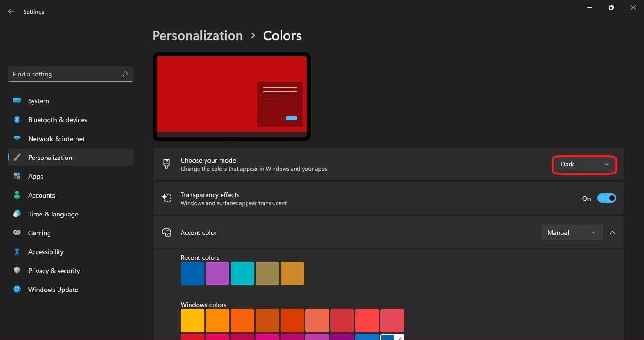This screenshot has width=644, height=340.
Task: Open the Accent color Manual dropdown
Action: point(571,232)
